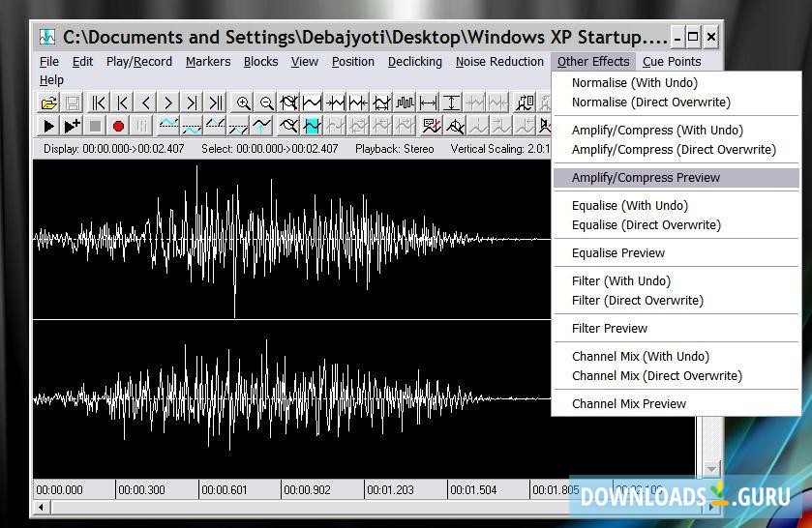Viewport: 812px width, 528px height.
Task: Open the Play/Record menu
Action: pos(139,62)
